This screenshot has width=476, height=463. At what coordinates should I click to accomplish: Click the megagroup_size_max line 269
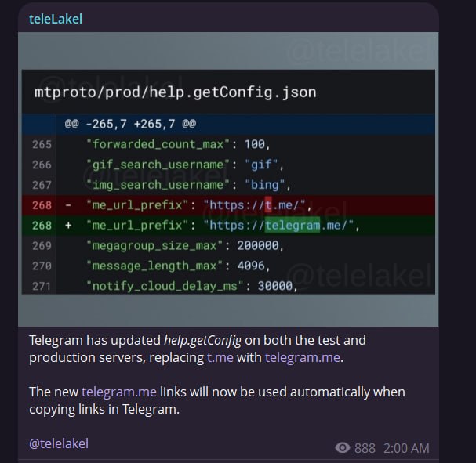228,245
